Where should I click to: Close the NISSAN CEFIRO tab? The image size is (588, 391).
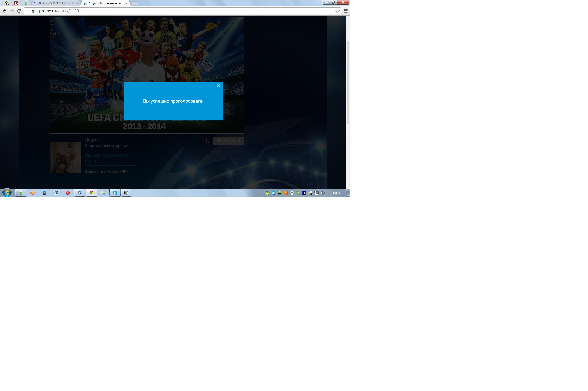77,3
